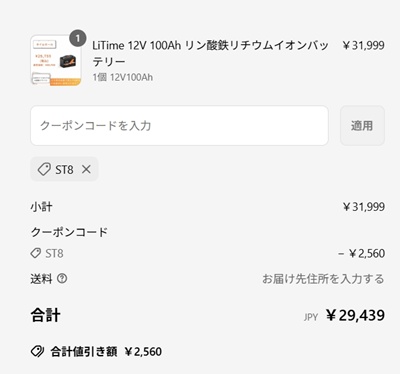This screenshot has width=400, height=374.
Task: Click the quantity badge showing 1
Action: 78,39
